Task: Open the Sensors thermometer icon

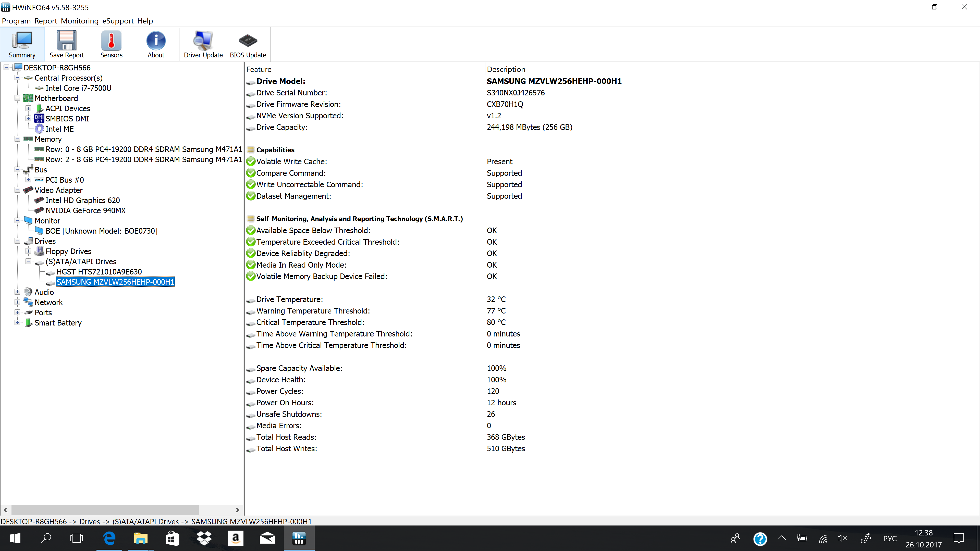Action: (111, 44)
